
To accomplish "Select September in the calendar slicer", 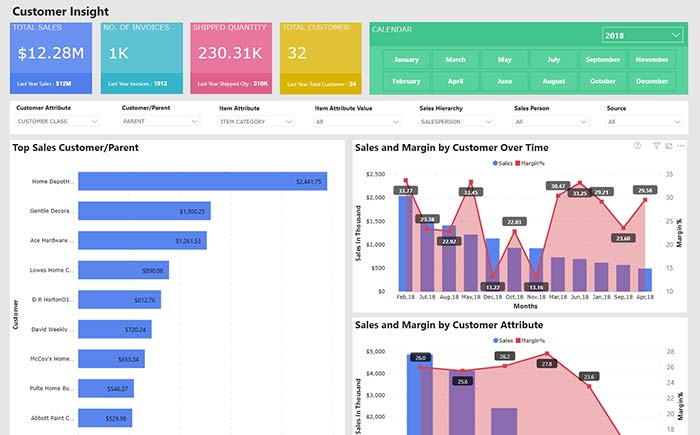I will tap(603, 59).
